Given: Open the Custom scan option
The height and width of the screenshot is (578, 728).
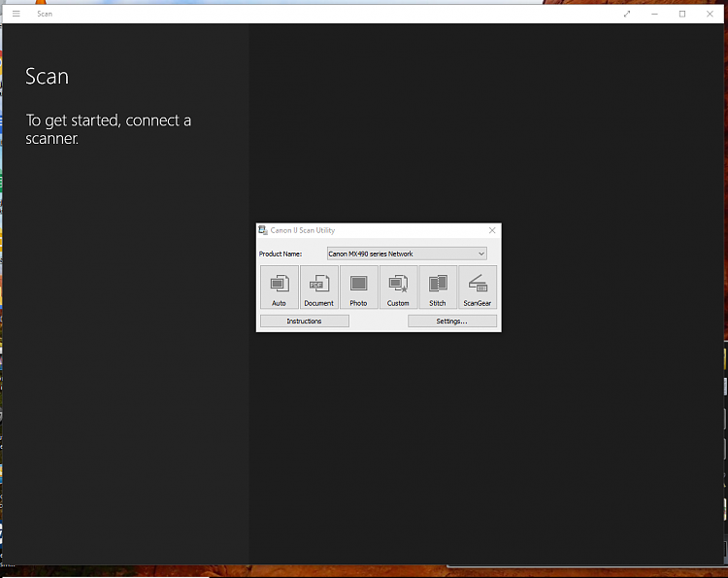Looking at the screenshot, I should coord(398,287).
